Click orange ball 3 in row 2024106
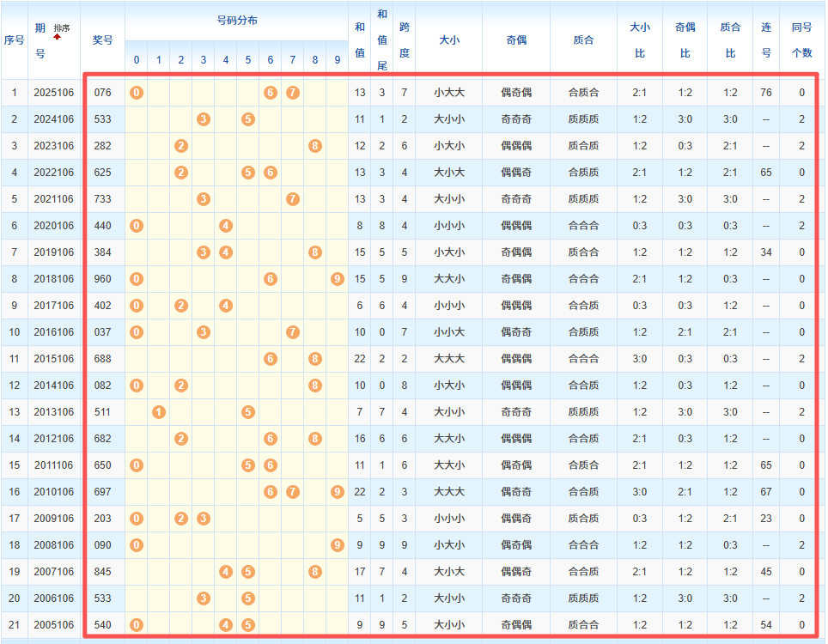Viewport: 828px width, 644px height. click(203, 119)
